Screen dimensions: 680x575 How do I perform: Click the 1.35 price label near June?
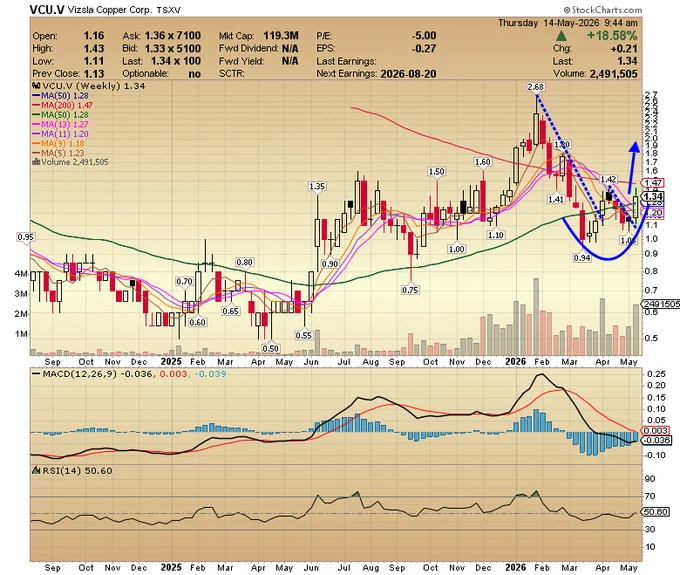point(317,186)
